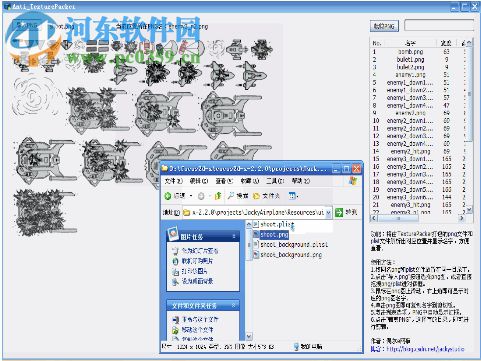Select the bullet2.png row in the list

(417, 67)
